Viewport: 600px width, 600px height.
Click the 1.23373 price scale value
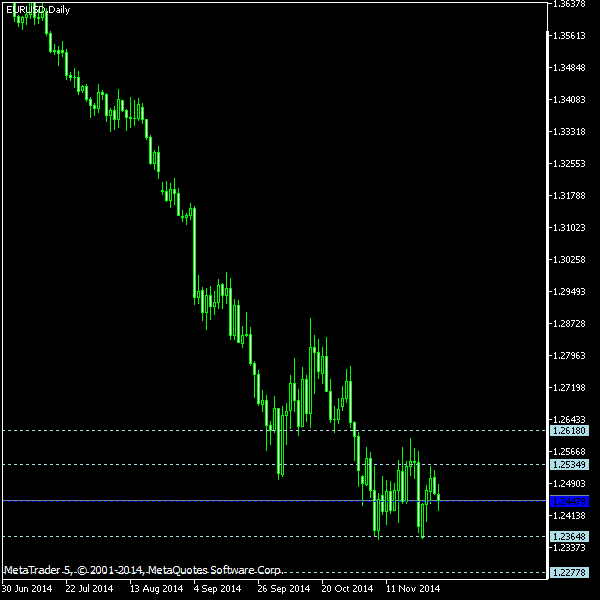tap(569, 548)
